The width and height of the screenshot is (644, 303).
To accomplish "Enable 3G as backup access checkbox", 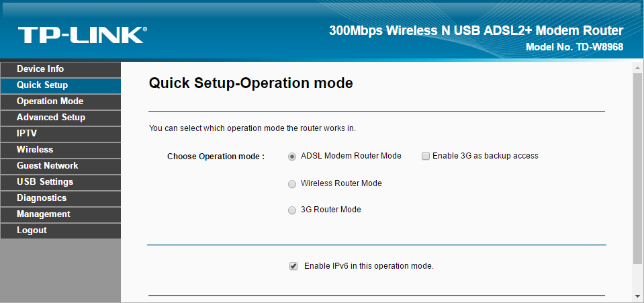I will (x=426, y=157).
